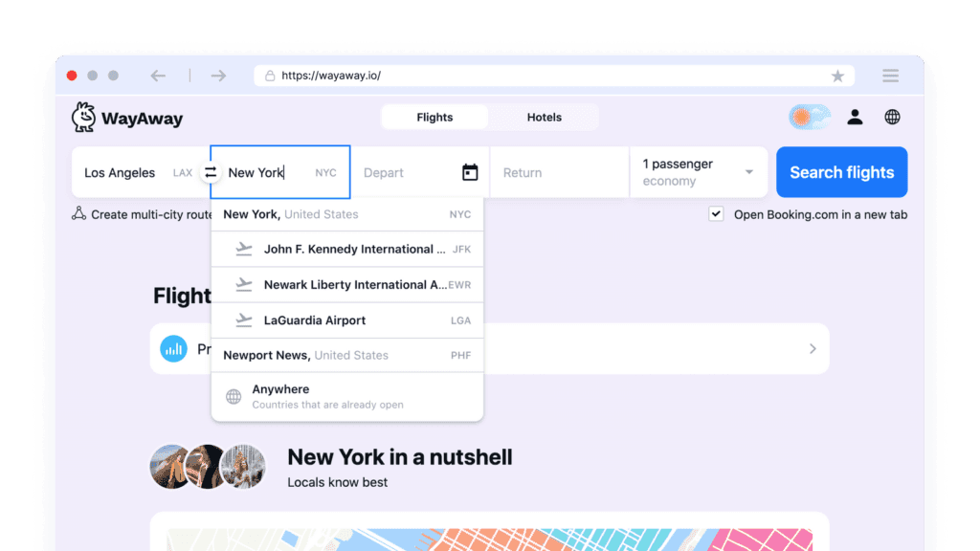Switch to the Hotels tab
The image size is (980, 551).
click(x=544, y=118)
